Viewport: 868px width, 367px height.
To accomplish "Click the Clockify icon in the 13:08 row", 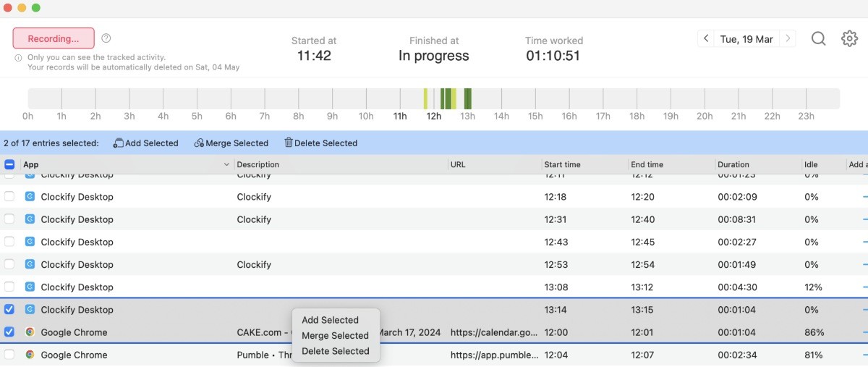I will pyautogui.click(x=30, y=287).
